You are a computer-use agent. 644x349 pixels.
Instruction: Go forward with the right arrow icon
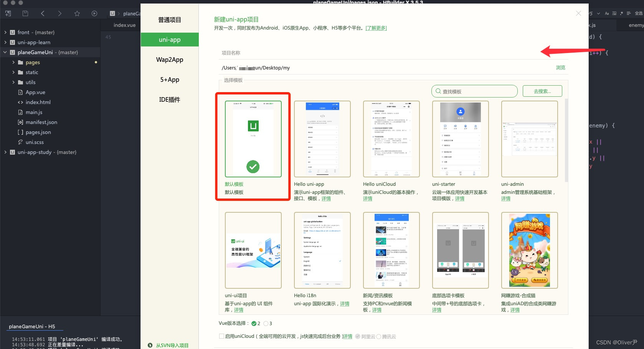tap(59, 13)
